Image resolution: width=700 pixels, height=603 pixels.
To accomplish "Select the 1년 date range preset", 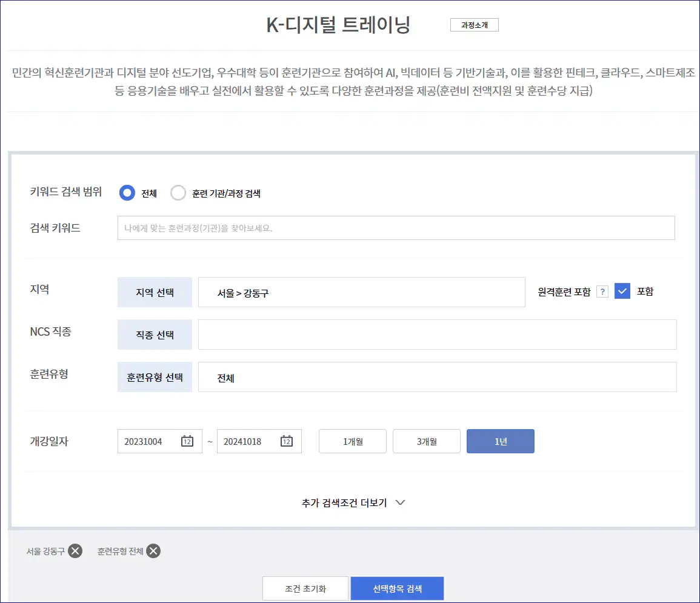I will click(500, 441).
